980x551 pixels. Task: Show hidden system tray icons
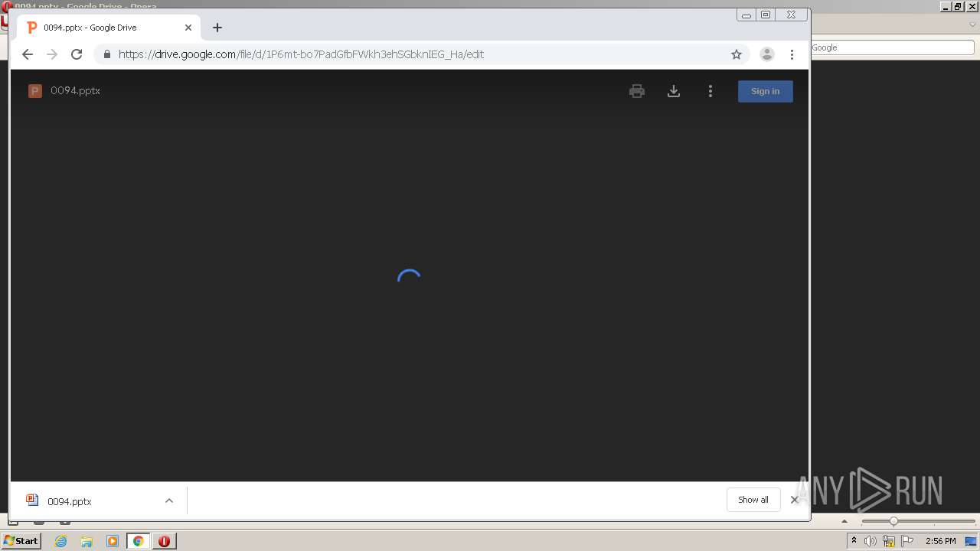(854, 541)
